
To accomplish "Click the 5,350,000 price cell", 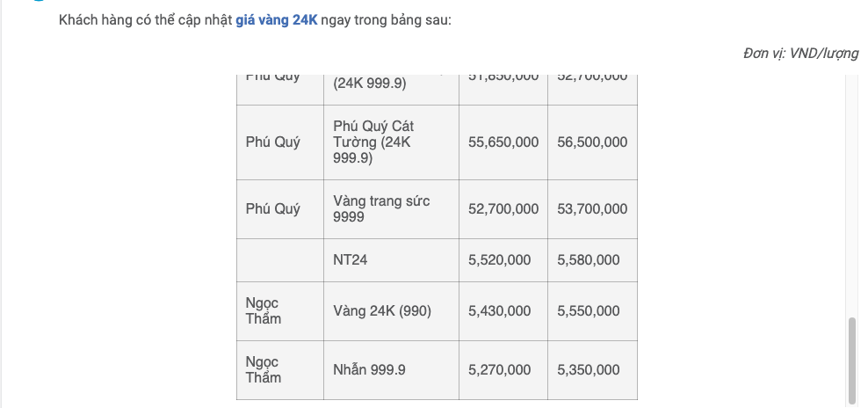I will tap(588, 370).
